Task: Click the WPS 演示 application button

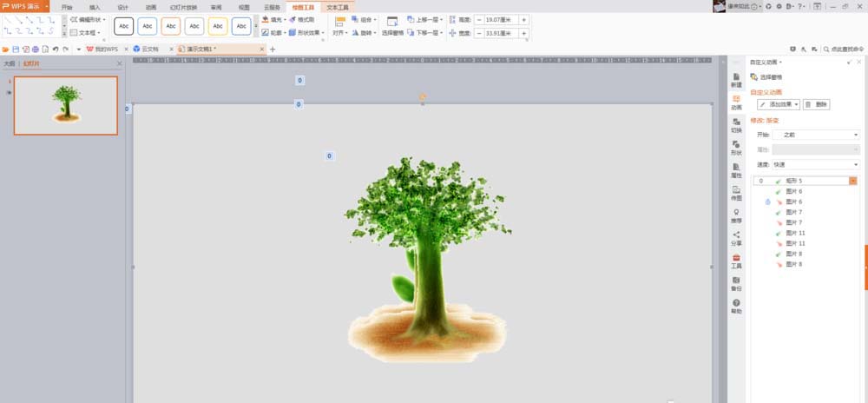Action: click(x=23, y=6)
